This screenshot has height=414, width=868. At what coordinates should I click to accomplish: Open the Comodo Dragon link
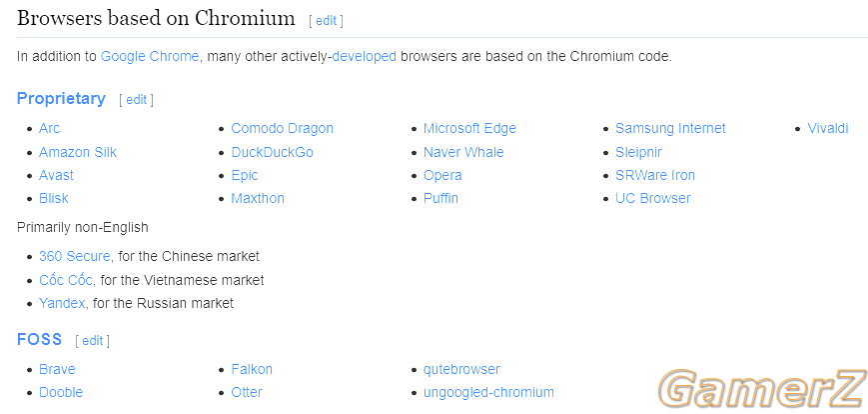283,129
